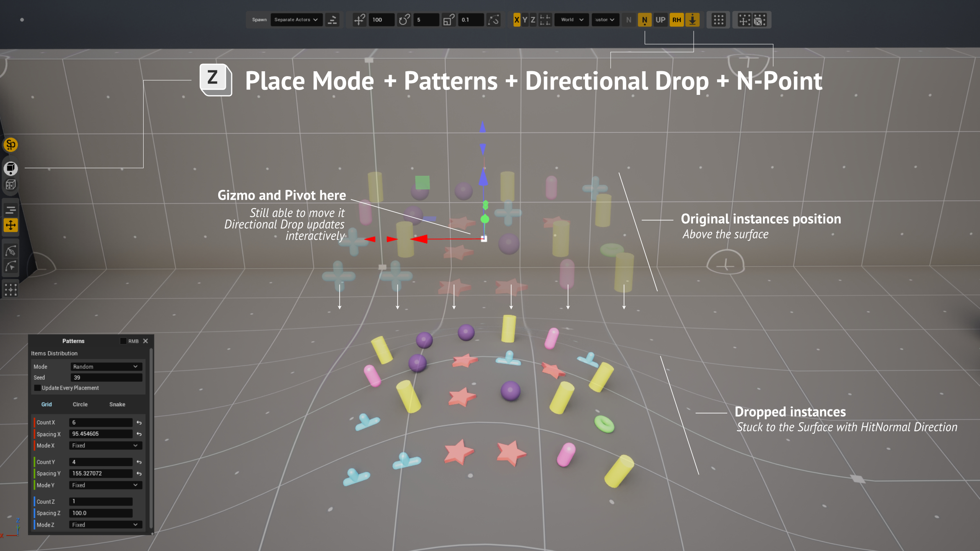Click the Sp logo icon in sidebar
980x551 pixels.
11,145
